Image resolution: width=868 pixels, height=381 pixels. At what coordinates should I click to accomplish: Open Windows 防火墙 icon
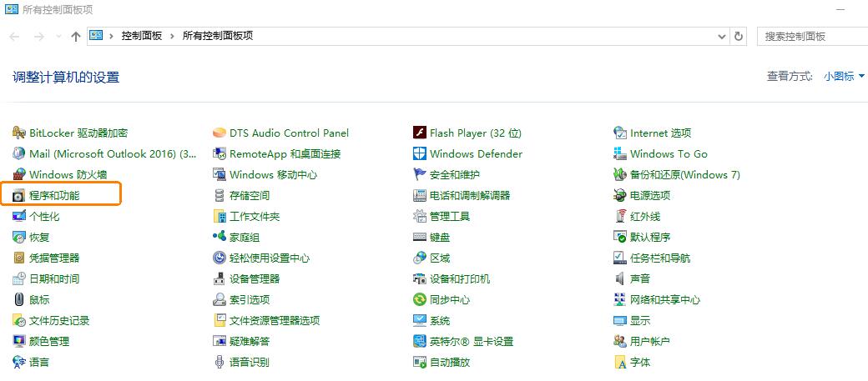[19, 175]
